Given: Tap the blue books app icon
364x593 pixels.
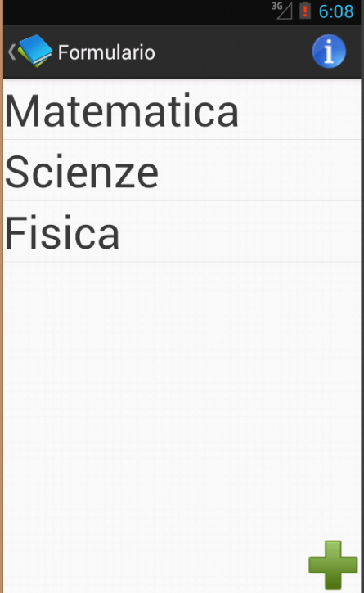Looking at the screenshot, I should tap(35, 51).
